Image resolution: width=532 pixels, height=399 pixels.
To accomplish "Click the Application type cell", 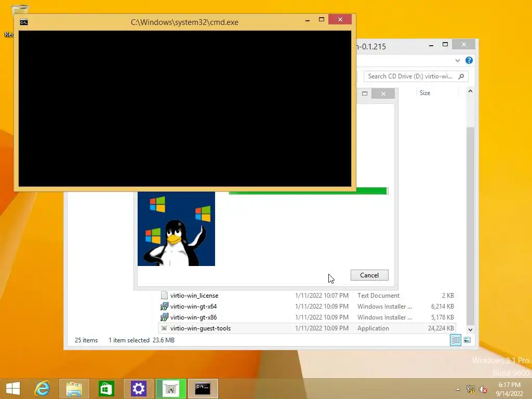I will click(x=373, y=328).
